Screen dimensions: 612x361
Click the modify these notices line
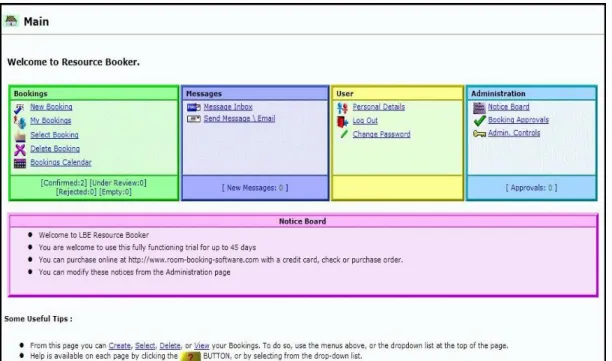[x=134, y=272]
